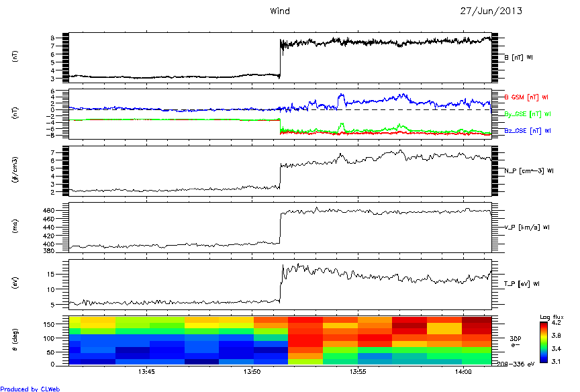Click the 'N_P [cm^-3] WI' label
Screen dimensions: 580x392
tap(529, 171)
